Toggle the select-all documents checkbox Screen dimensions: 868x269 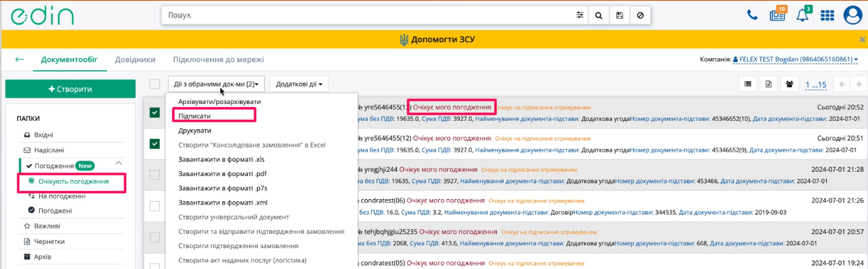(x=154, y=85)
